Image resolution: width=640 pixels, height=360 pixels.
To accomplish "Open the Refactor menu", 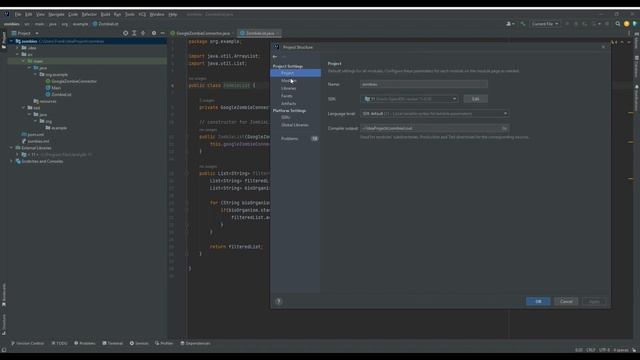I will click(89, 14).
